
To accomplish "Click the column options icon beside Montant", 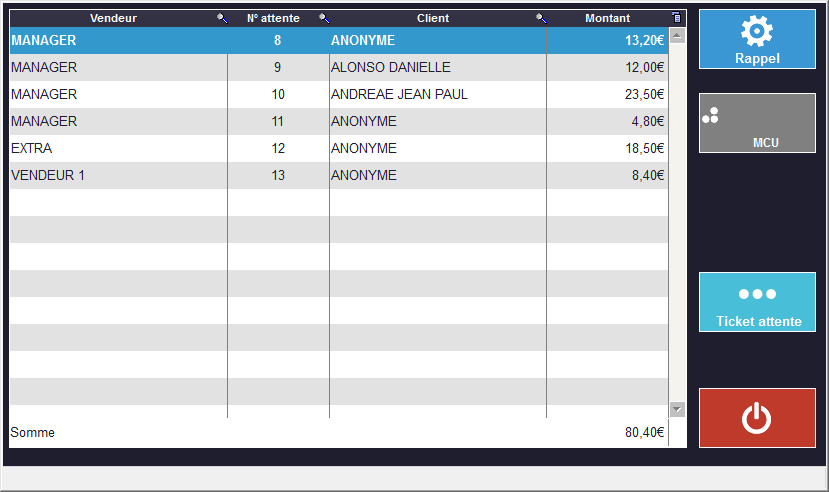I will tap(677, 18).
